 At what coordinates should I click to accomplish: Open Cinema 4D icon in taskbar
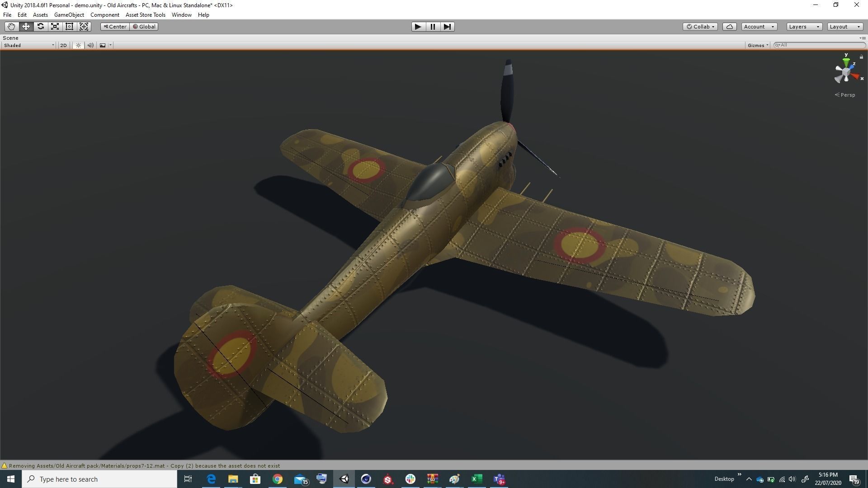point(366,479)
